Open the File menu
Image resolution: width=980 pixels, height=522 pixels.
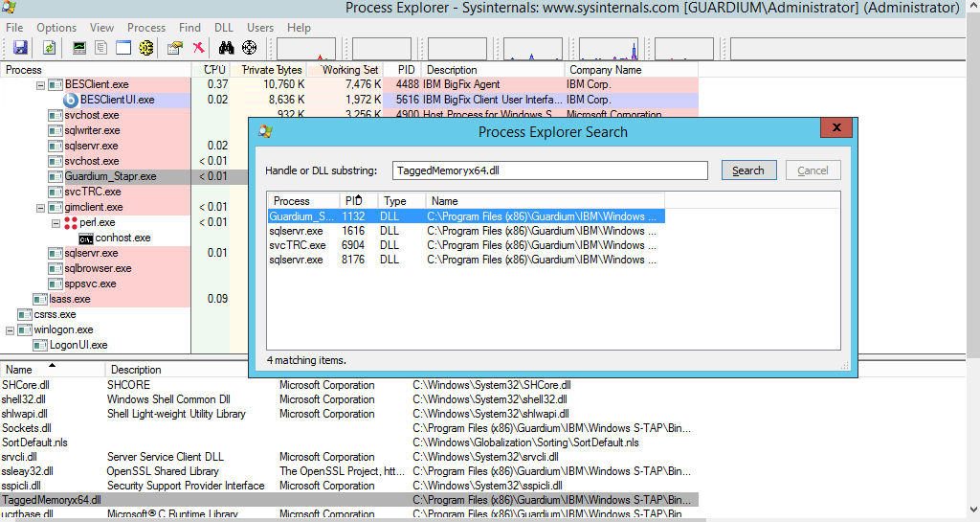coord(14,28)
